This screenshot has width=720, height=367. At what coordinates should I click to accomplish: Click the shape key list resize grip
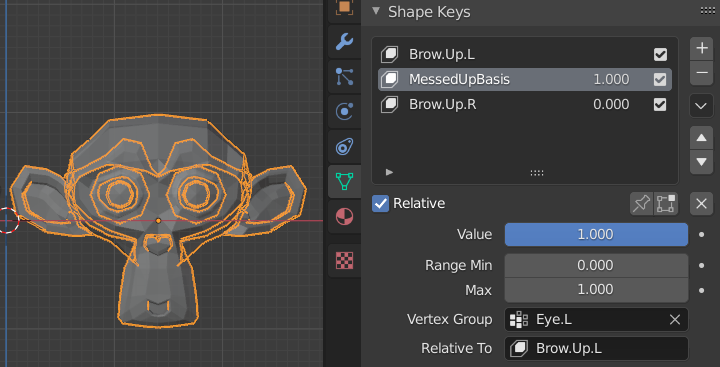click(537, 173)
